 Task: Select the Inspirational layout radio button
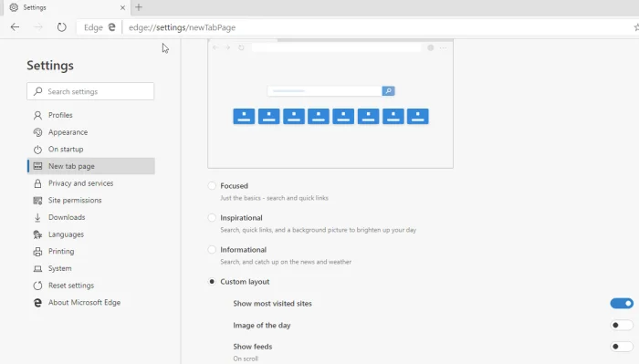tap(212, 218)
